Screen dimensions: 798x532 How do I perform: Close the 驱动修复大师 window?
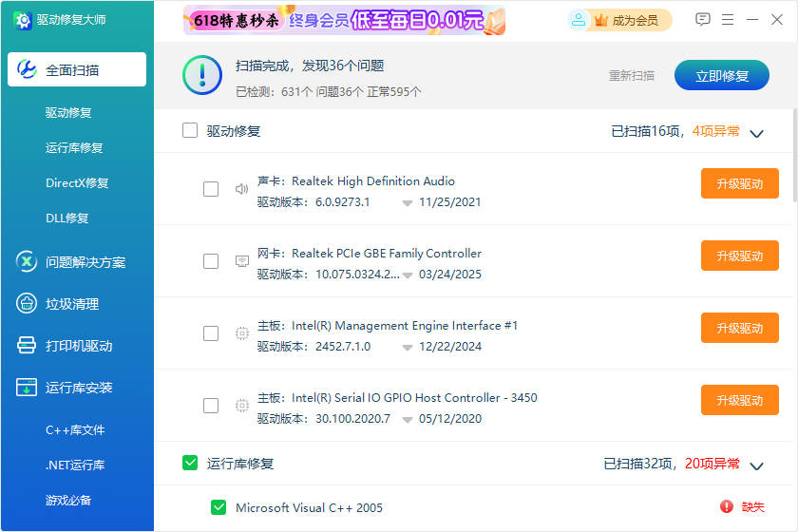click(x=777, y=20)
